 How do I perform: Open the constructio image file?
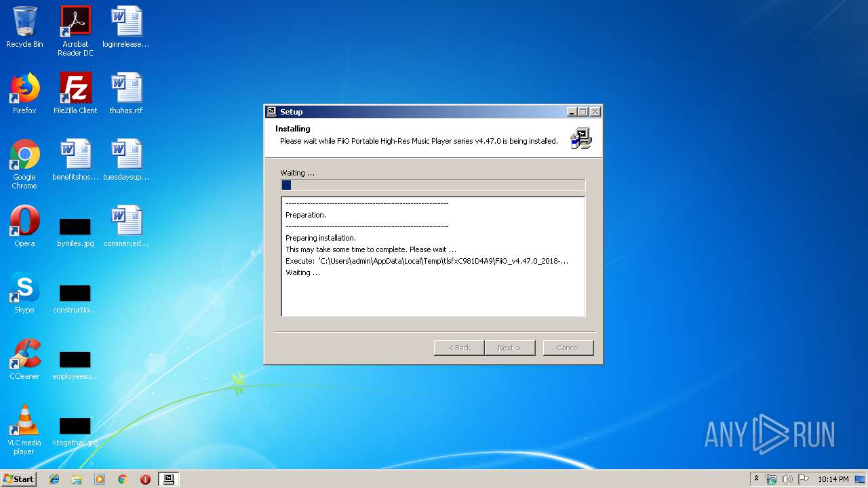[x=75, y=298]
